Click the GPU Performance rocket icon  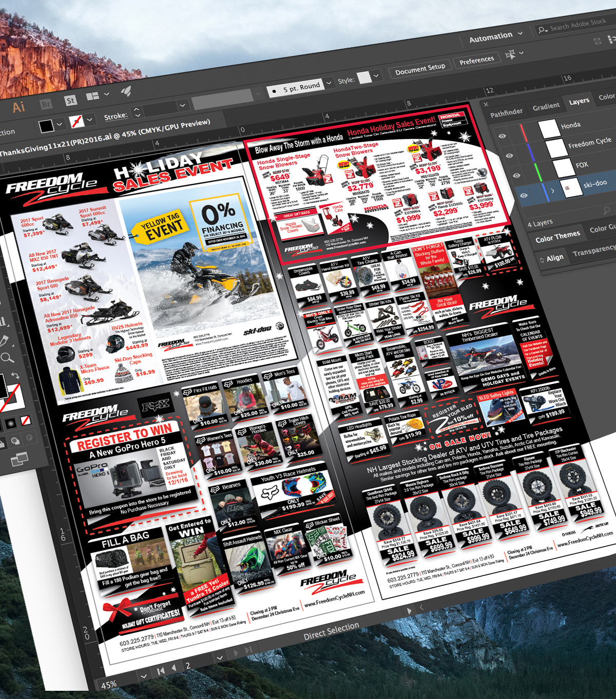(x=126, y=91)
